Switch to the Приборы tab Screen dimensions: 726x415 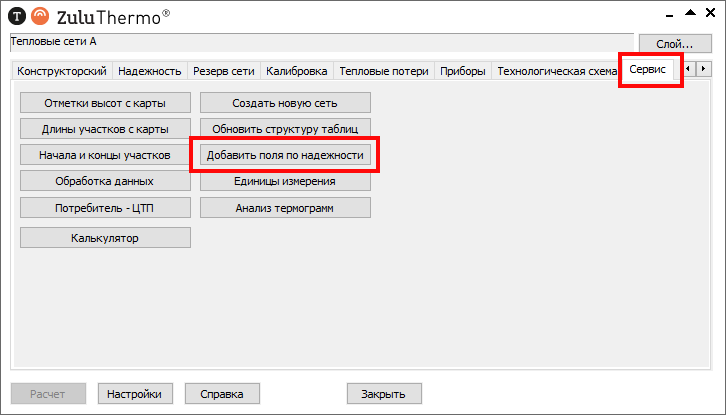point(463,71)
